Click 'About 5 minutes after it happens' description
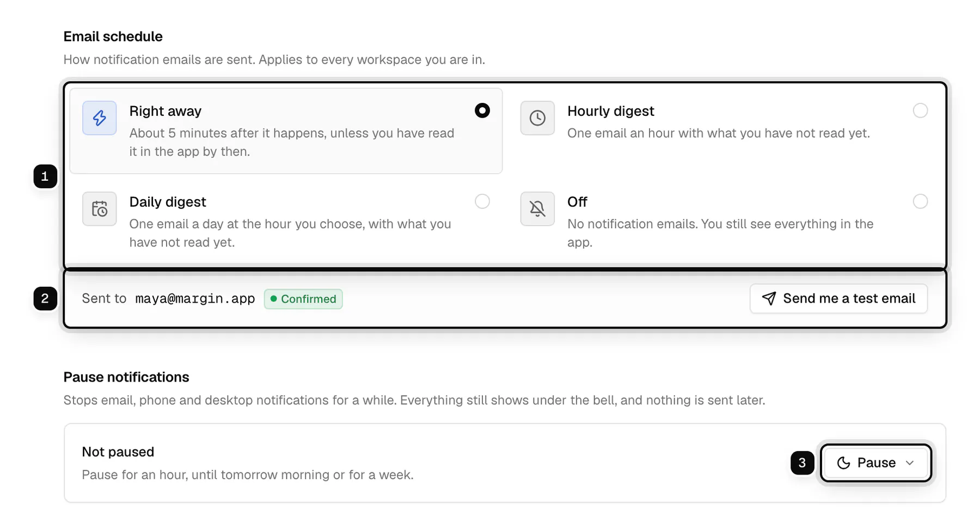980x529 pixels. click(x=292, y=143)
